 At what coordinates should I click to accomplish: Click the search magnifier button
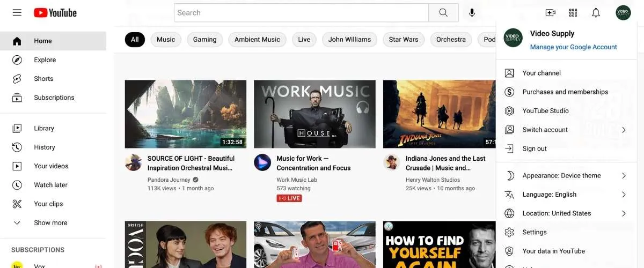pos(443,12)
